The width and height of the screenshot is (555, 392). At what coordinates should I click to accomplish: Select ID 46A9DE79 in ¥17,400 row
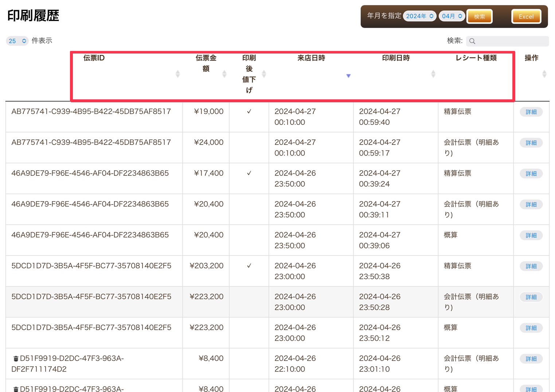click(x=90, y=173)
